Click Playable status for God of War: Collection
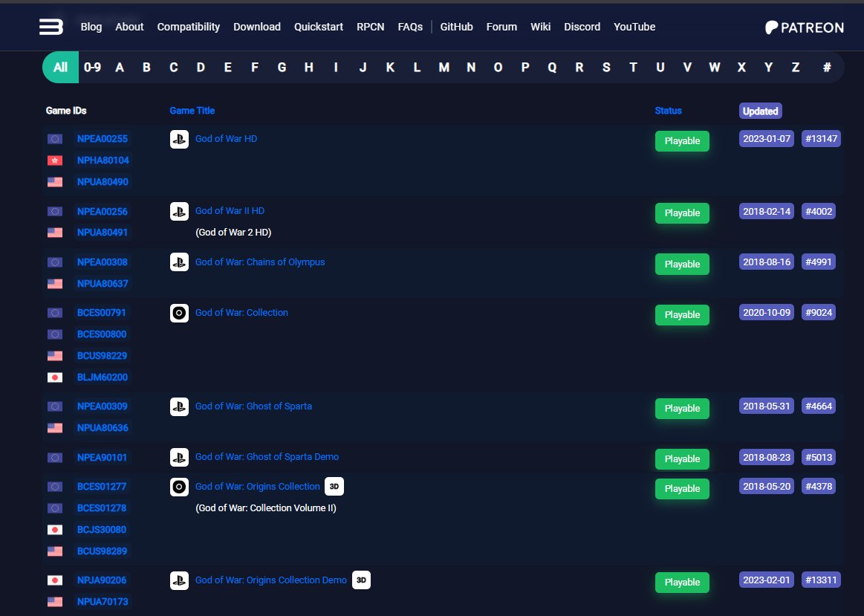The height and width of the screenshot is (616, 864). [x=682, y=315]
